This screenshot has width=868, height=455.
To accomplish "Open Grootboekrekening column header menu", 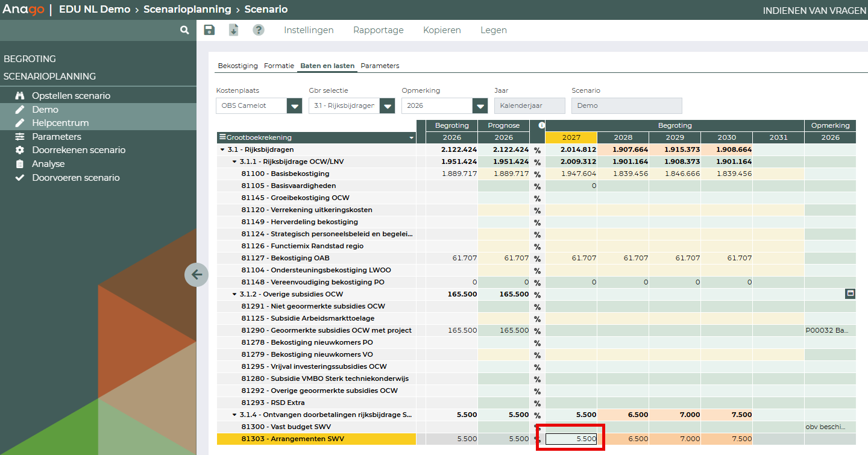I will pos(412,137).
